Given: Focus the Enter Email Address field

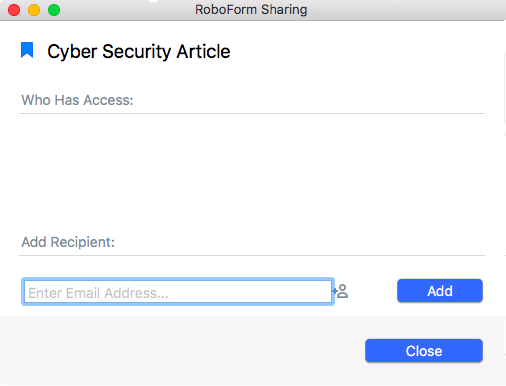Looking at the screenshot, I should click(178, 292).
